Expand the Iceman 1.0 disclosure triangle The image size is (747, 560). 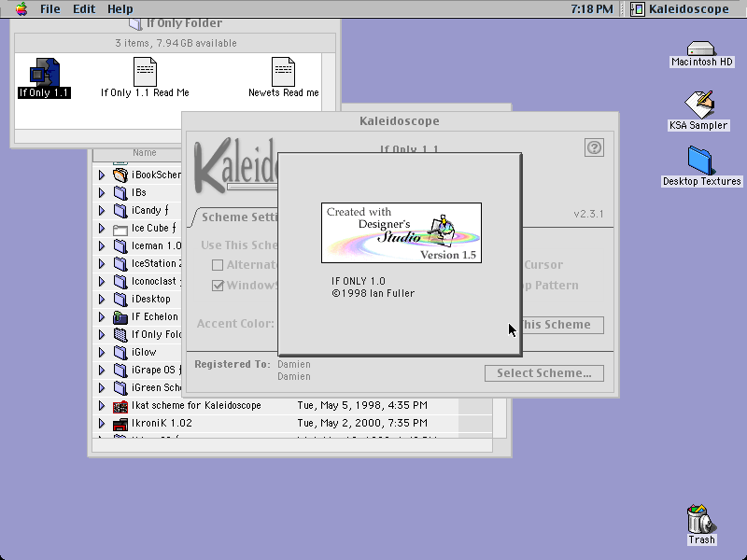pyautogui.click(x=102, y=245)
